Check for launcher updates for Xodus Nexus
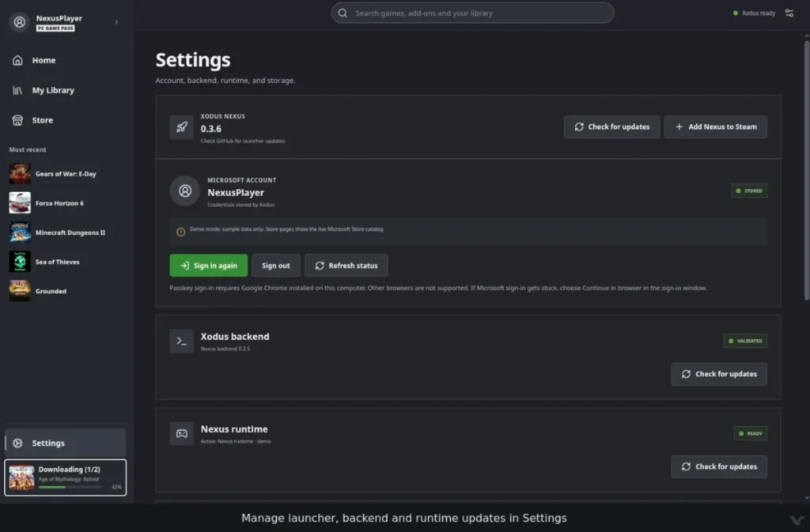The width and height of the screenshot is (810, 532). coord(611,127)
